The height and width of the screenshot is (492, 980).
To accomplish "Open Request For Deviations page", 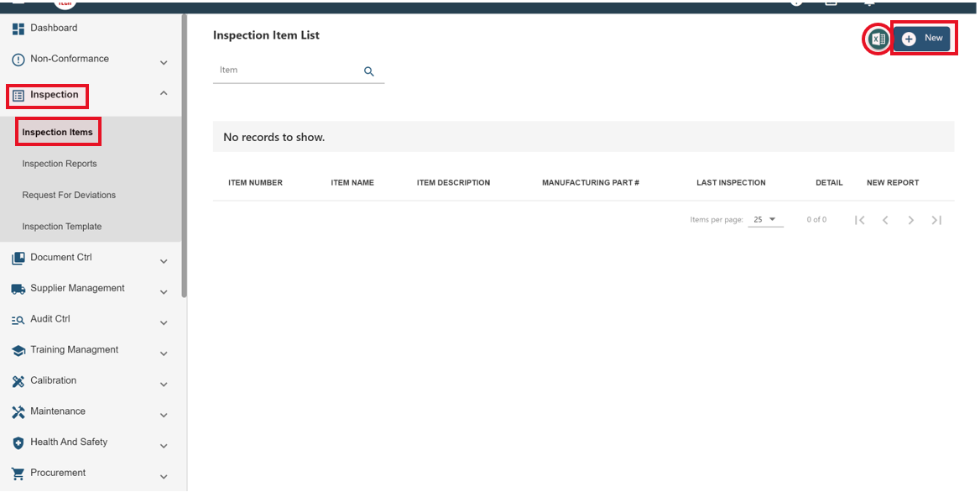I will coord(67,195).
